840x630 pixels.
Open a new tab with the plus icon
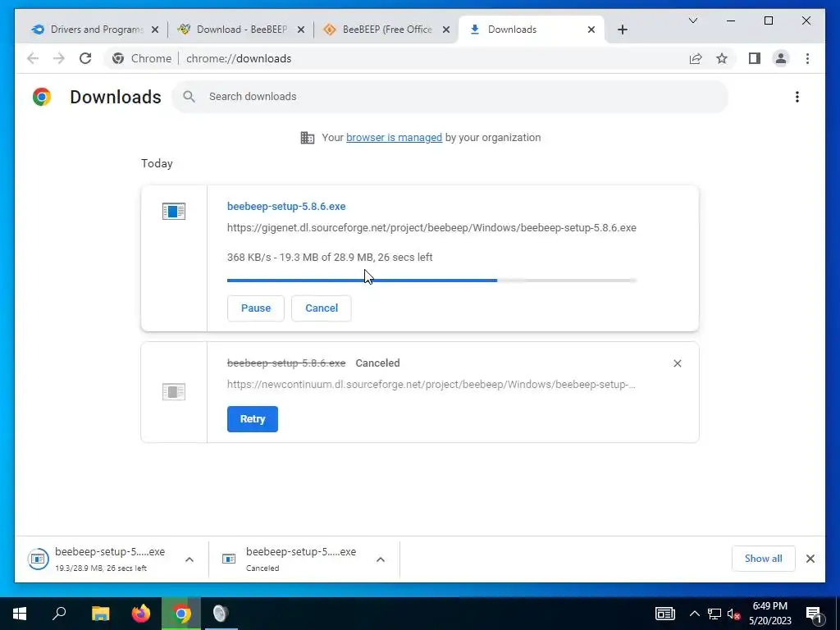[622, 30]
